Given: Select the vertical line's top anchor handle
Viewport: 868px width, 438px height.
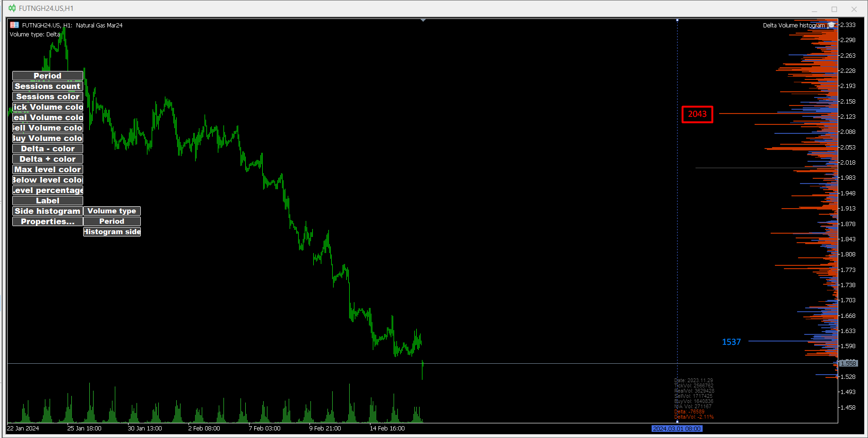Looking at the screenshot, I should pos(677,20).
